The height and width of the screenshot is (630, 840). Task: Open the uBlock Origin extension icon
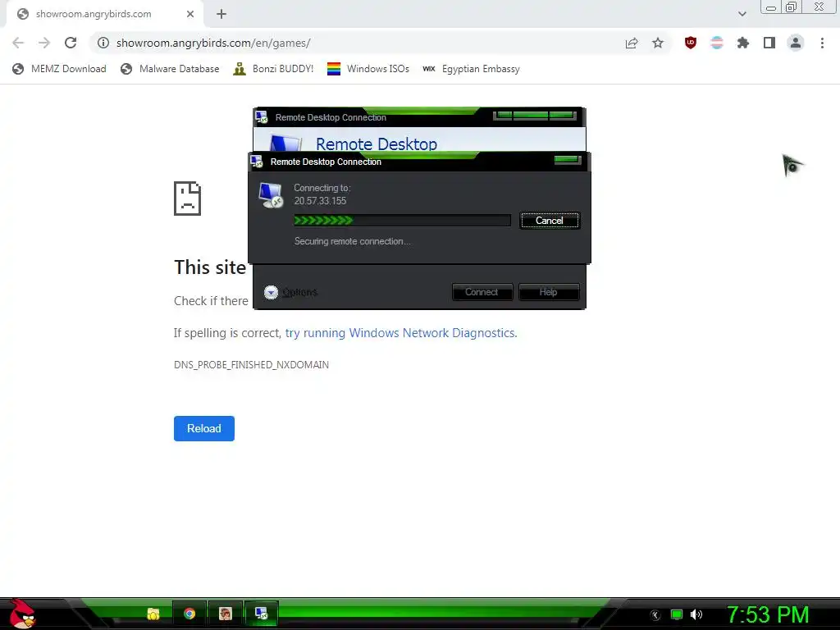(691, 43)
